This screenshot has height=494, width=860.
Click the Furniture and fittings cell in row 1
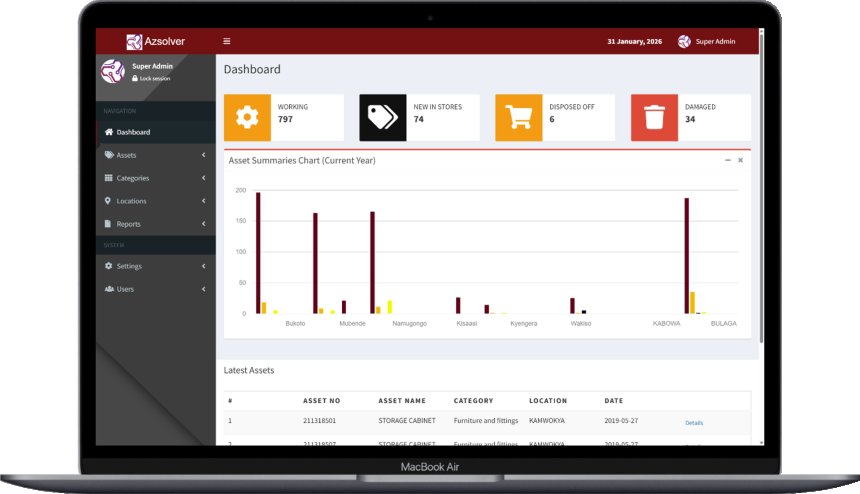point(486,421)
